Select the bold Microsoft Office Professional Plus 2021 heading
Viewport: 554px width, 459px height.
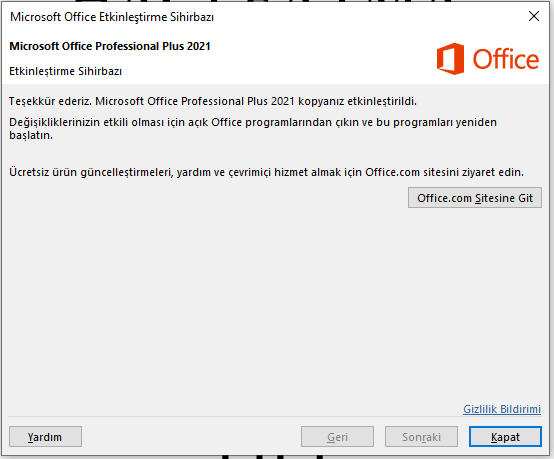coord(110,46)
